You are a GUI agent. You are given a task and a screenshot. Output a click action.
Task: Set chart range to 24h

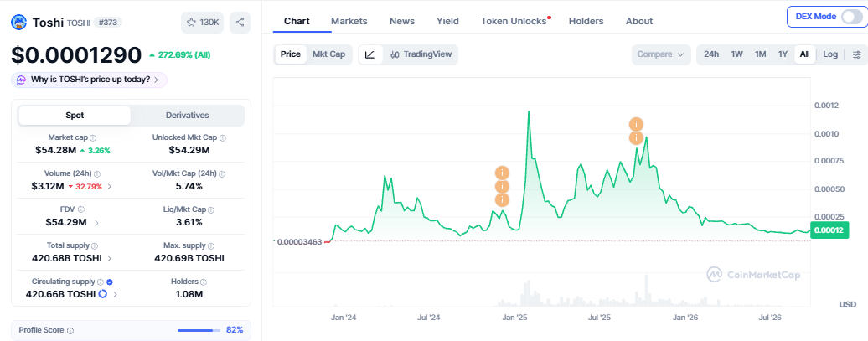point(711,54)
